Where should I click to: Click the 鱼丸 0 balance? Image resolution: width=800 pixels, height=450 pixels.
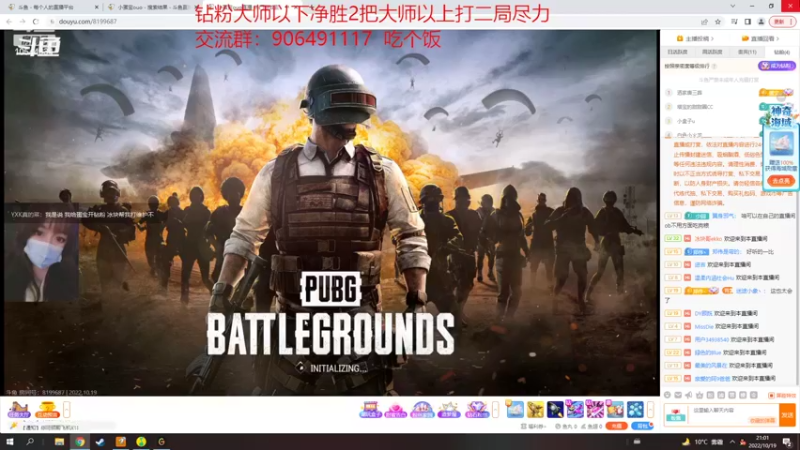(x=566, y=427)
